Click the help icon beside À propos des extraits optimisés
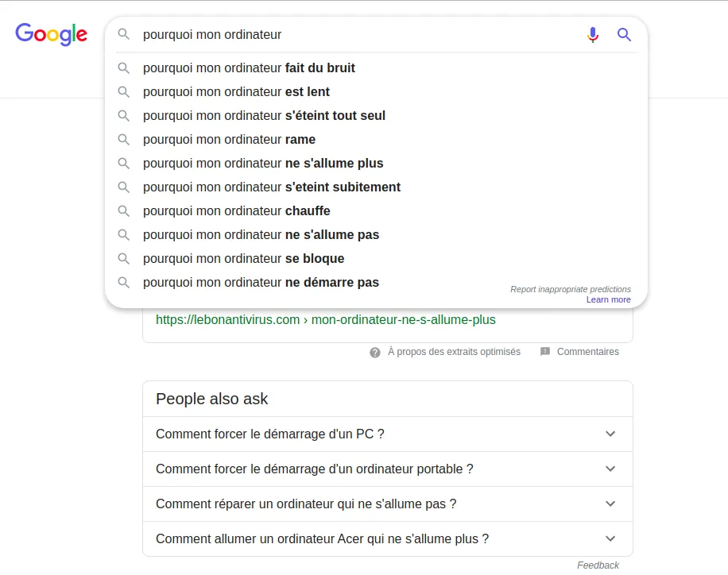 [x=375, y=352]
